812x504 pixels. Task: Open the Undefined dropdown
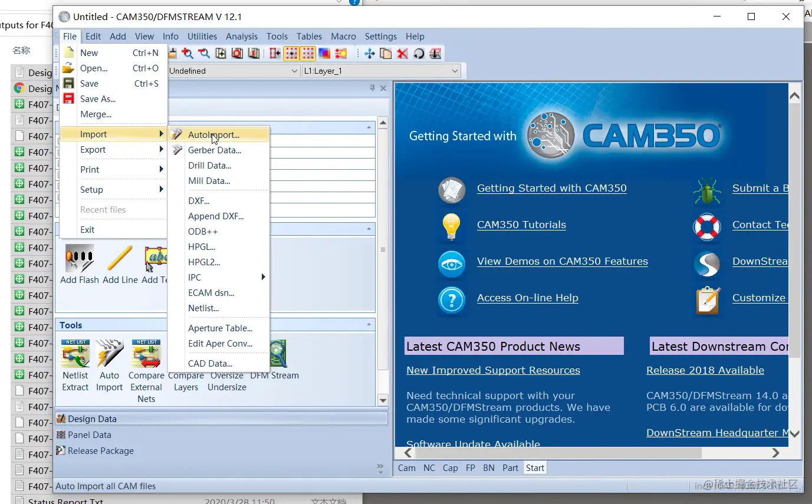(234, 71)
